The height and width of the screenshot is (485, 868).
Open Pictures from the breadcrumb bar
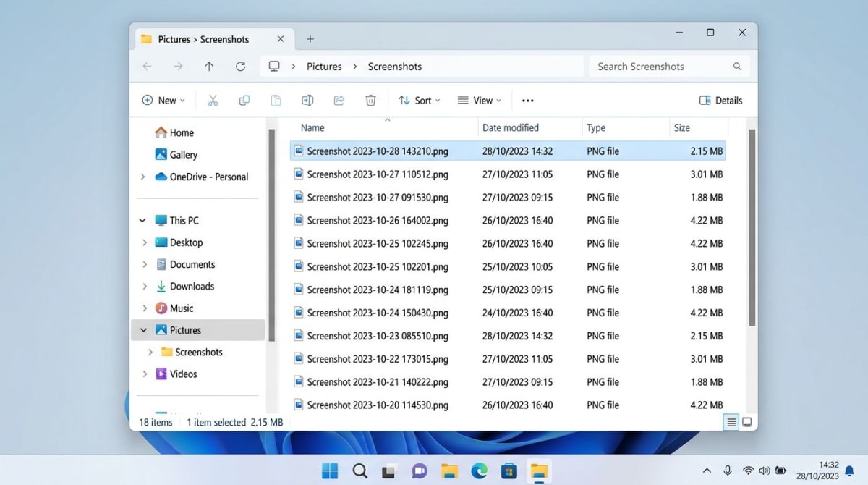click(324, 66)
